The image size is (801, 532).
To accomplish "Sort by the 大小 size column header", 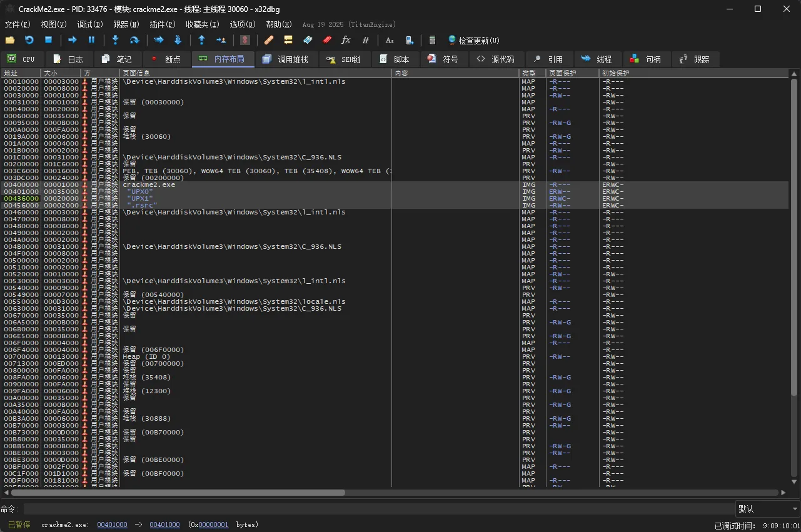I will point(61,73).
